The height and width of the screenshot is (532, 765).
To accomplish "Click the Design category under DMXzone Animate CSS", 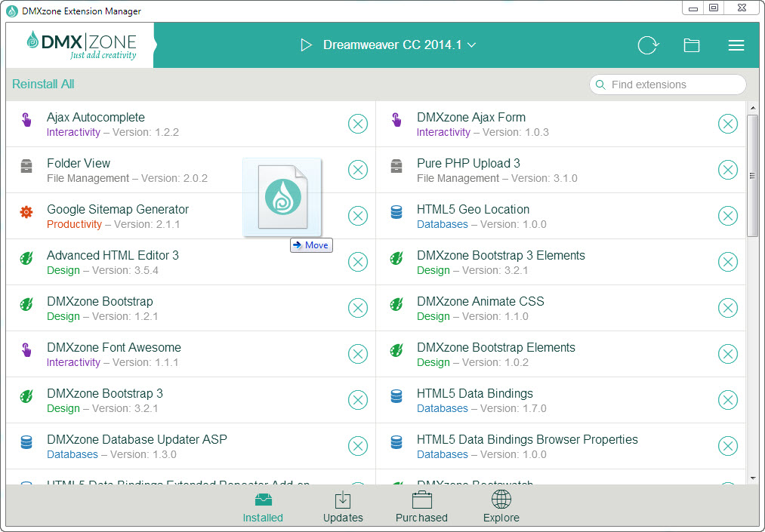I will [x=433, y=316].
